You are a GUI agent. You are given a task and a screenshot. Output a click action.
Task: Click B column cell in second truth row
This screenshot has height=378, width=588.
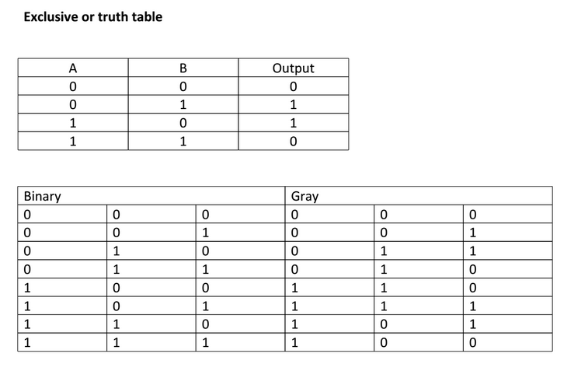(x=183, y=105)
